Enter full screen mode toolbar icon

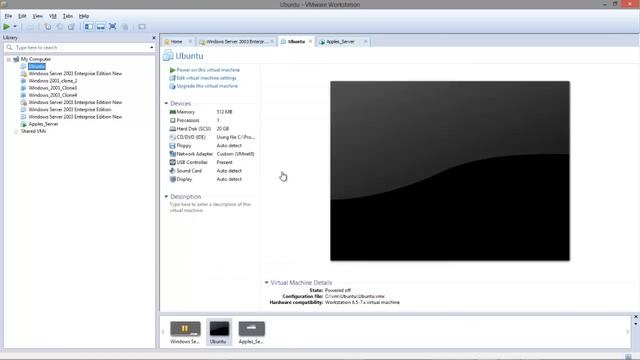(x=113, y=27)
